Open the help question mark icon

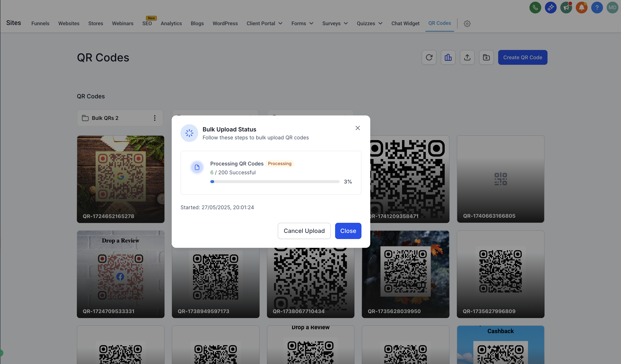(x=597, y=8)
